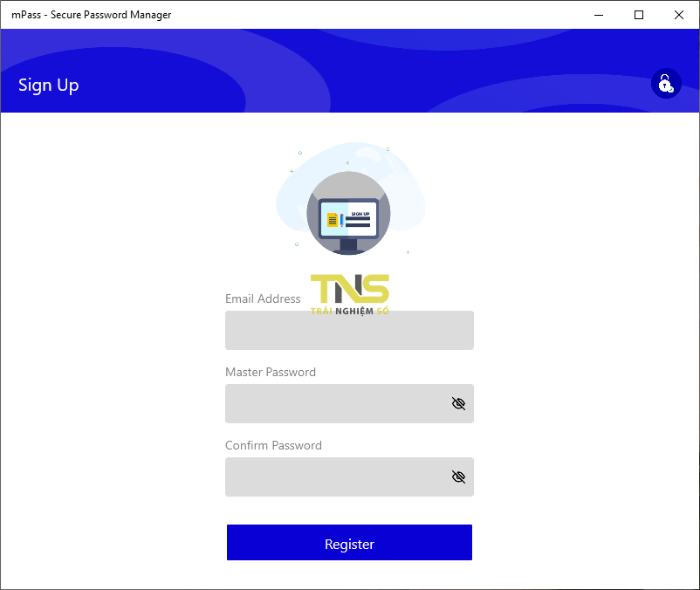The image size is (700, 590).
Task: Toggle Master Password eye icon off again
Action: [x=458, y=403]
